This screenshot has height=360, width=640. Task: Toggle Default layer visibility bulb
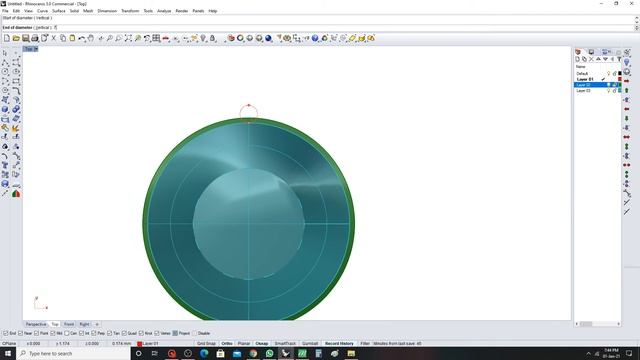pos(608,73)
